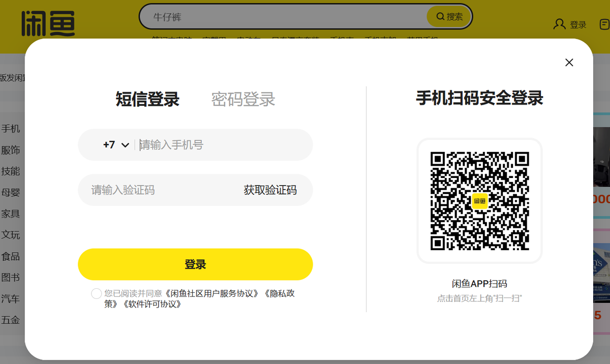Open the 文玩 category in the sidebar
Image resolution: width=610 pixels, height=364 pixels.
[10, 235]
